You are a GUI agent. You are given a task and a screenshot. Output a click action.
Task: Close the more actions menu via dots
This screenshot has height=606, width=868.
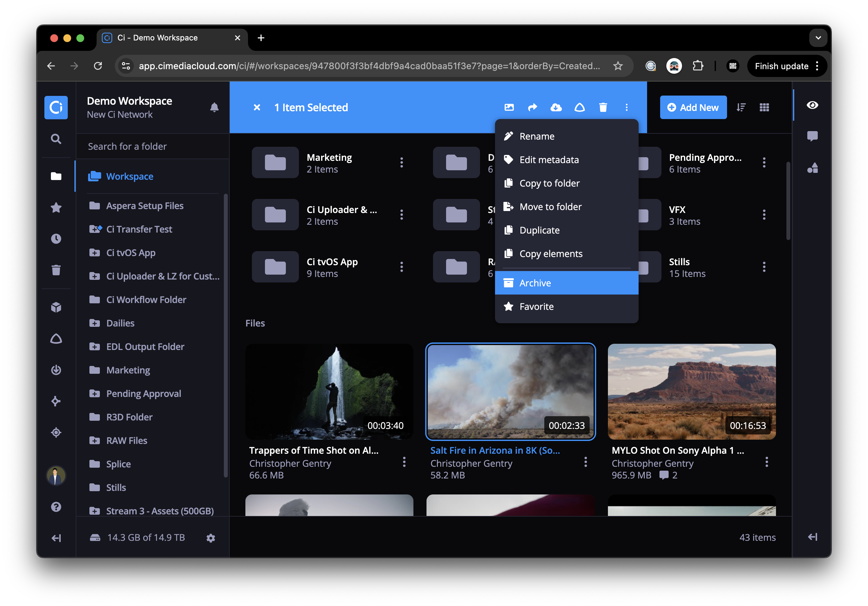coord(627,107)
